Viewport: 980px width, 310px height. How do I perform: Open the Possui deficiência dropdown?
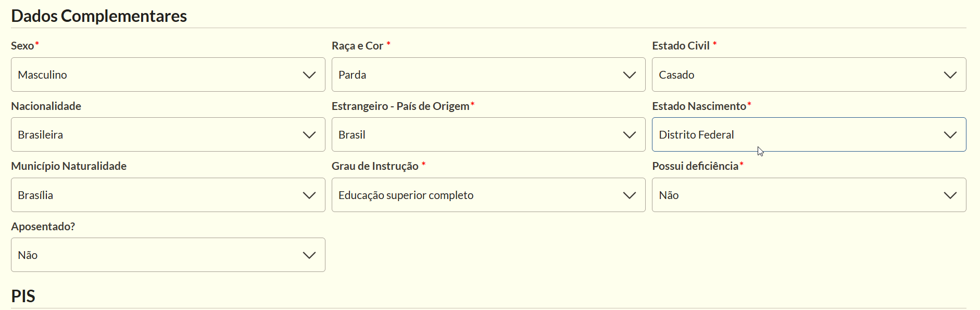pos(809,195)
